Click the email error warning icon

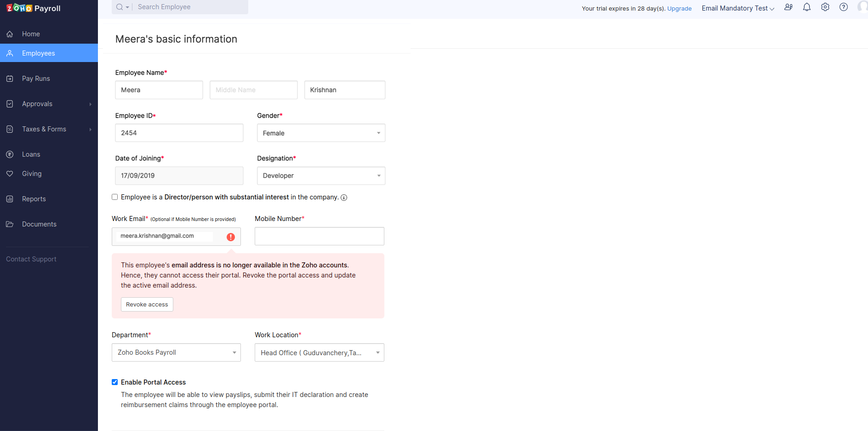pos(231,237)
